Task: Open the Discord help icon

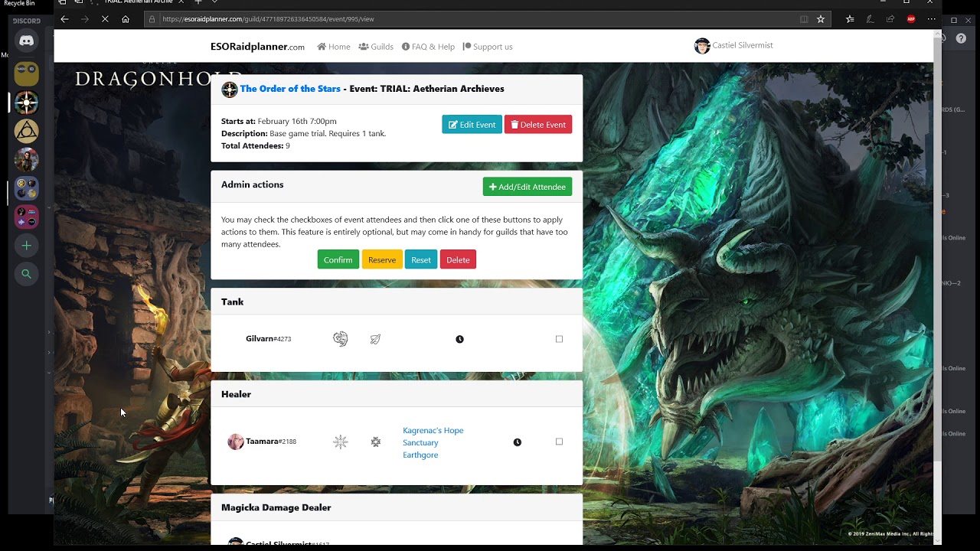Action: (961, 38)
